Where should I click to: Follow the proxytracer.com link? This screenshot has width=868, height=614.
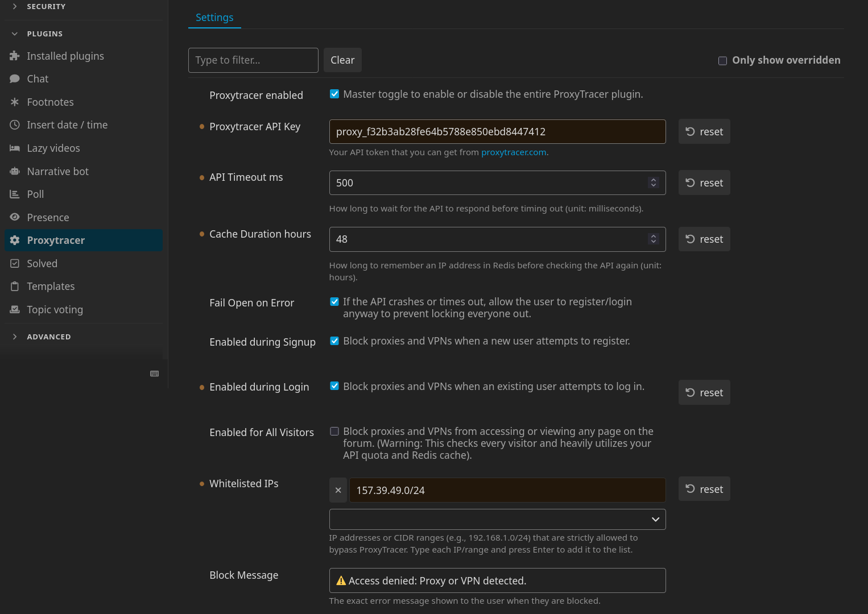point(513,152)
